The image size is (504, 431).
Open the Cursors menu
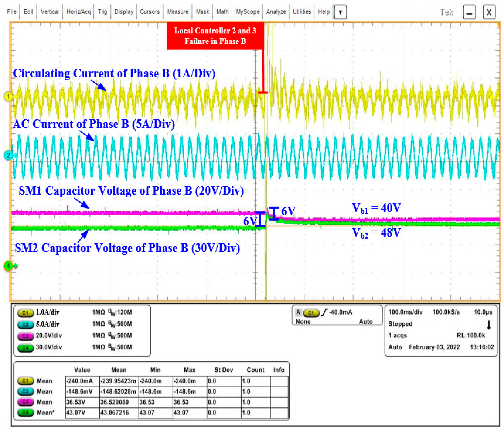click(150, 12)
